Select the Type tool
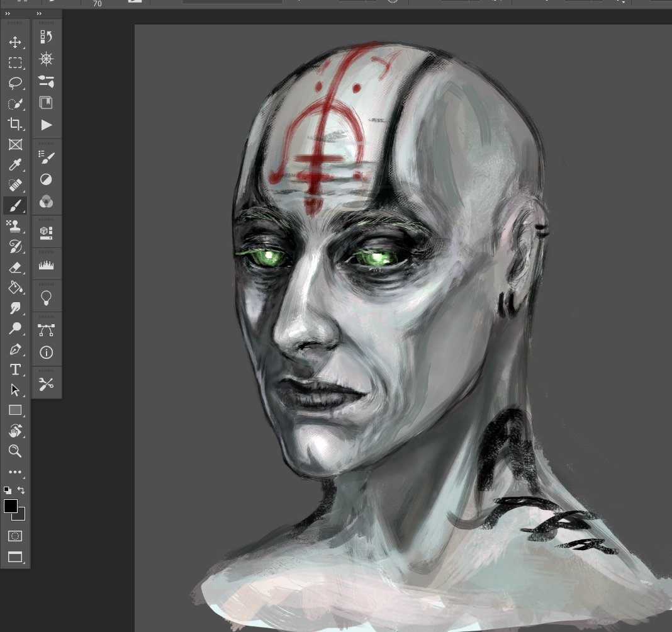Screen dimensions: 672x632 pyautogui.click(x=15, y=369)
